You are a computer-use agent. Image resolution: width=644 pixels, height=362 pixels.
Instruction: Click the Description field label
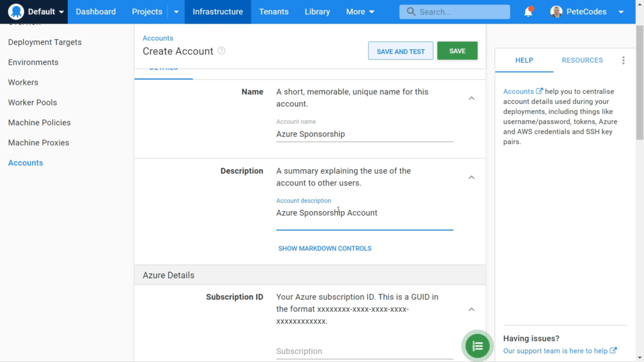[241, 171]
